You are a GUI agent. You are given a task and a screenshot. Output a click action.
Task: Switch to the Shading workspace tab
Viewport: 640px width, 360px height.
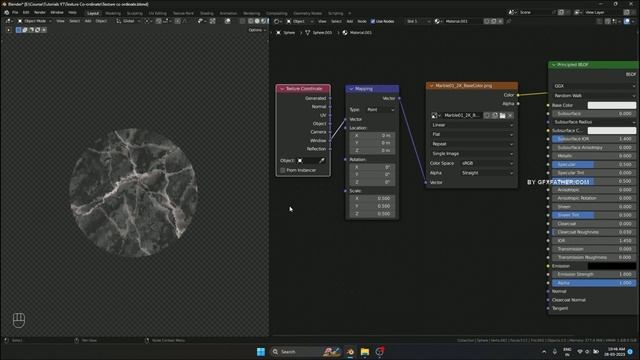click(207, 13)
